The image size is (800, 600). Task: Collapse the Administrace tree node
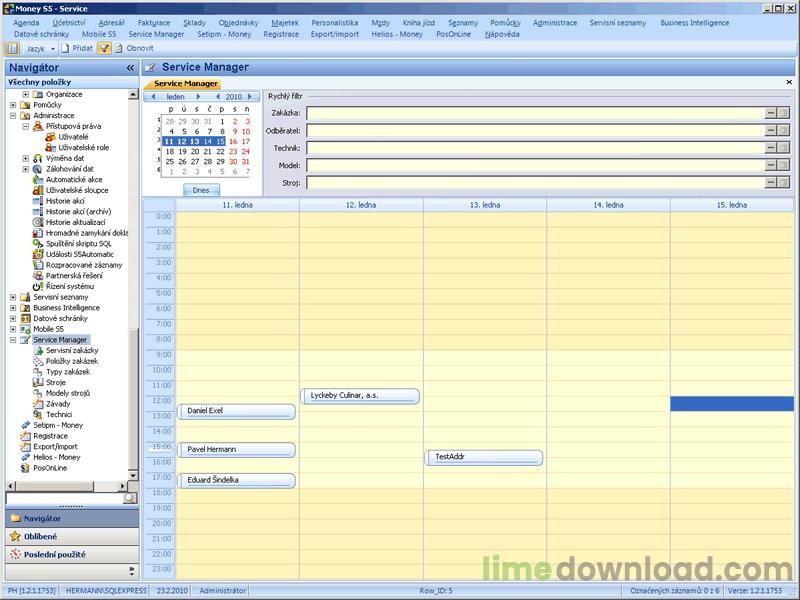click(x=13, y=116)
